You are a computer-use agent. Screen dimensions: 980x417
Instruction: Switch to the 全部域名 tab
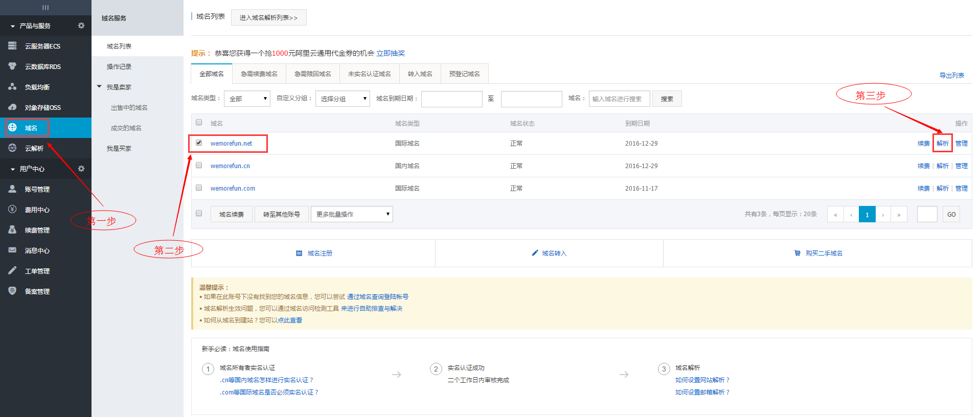coord(212,74)
